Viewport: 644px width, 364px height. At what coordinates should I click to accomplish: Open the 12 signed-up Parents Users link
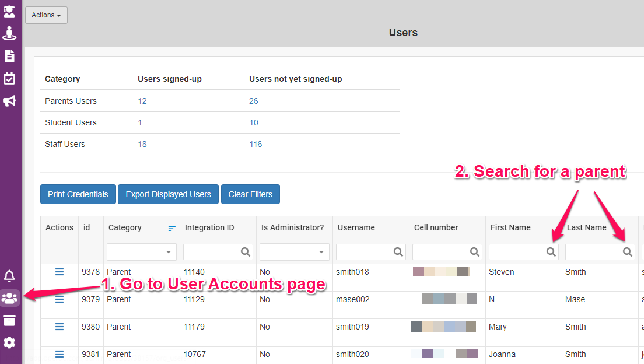142,101
